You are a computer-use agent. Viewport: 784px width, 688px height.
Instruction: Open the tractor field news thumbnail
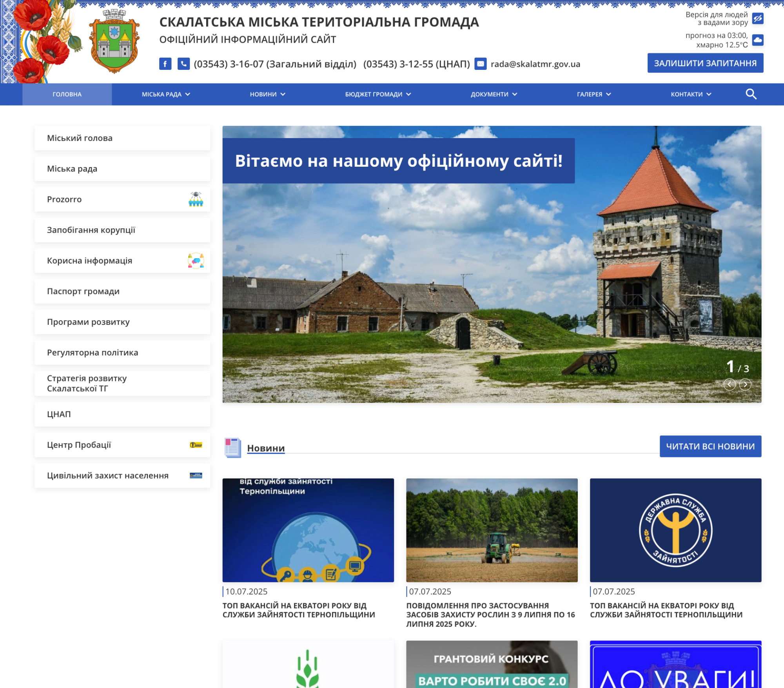coord(492,530)
